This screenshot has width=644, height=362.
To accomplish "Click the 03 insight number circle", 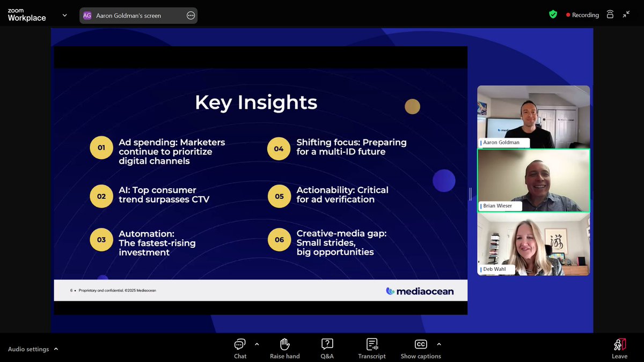I will coord(101,240).
